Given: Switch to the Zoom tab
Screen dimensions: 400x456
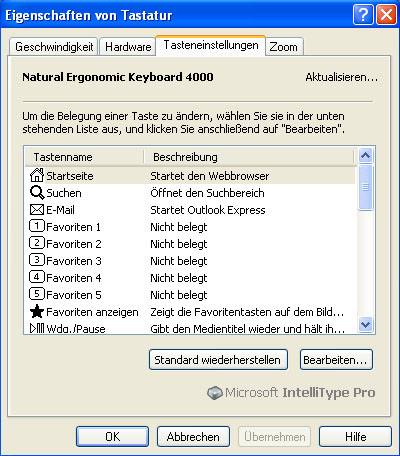Looking at the screenshot, I should tap(284, 46).
